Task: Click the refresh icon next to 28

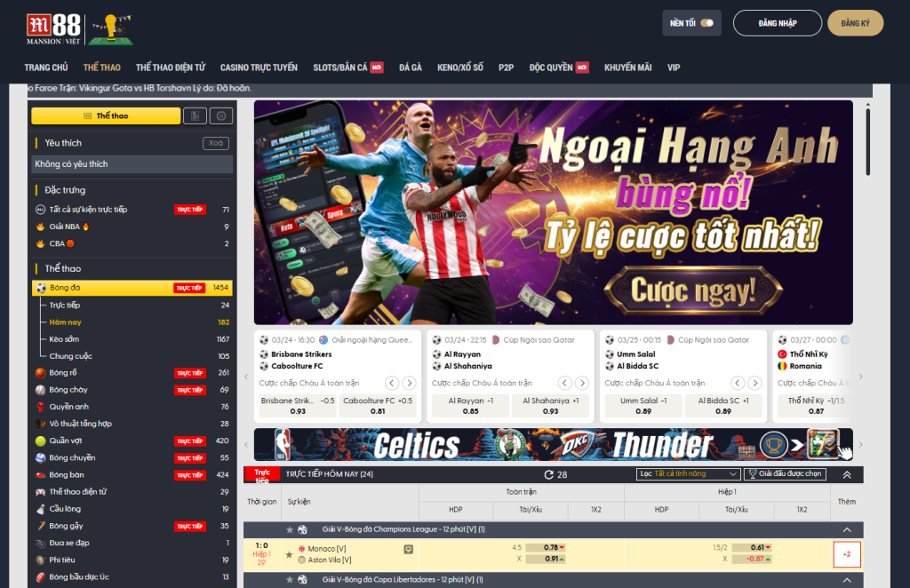Action: [x=548, y=474]
